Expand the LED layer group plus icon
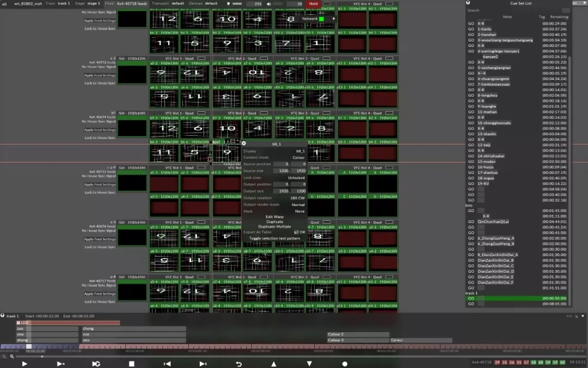Image resolution: width=588 pixels, height=368 pixels. click(x=19, y=323)
